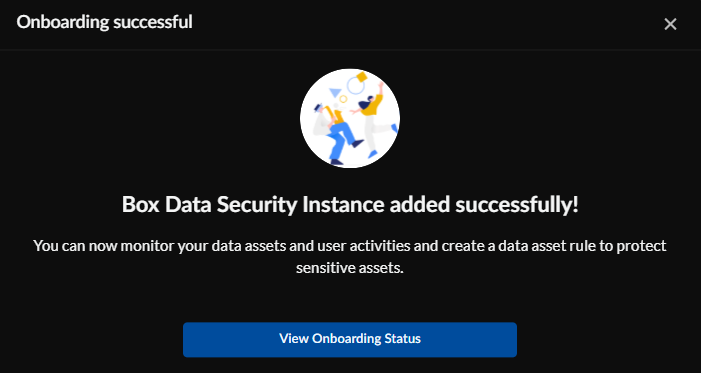Click the "sensitive assets." text line
This screenshot has height=373, width=701.
pos(350,268)
